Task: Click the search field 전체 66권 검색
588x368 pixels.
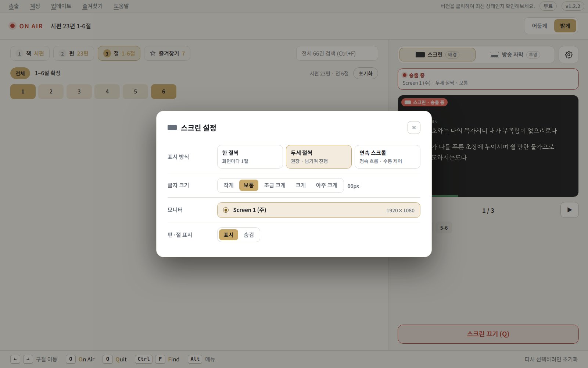Action: [337, 53]
